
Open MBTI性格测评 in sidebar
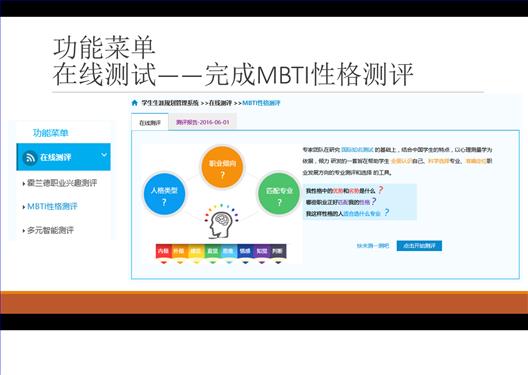[x=52, y=206]
